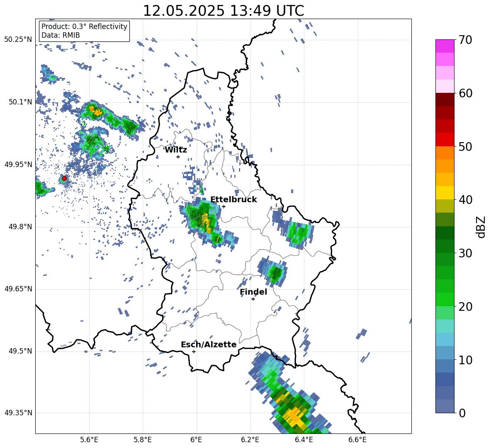The image size is (491, 448).
Task: Click the Findel city label
Action: (x=253, y=292)
